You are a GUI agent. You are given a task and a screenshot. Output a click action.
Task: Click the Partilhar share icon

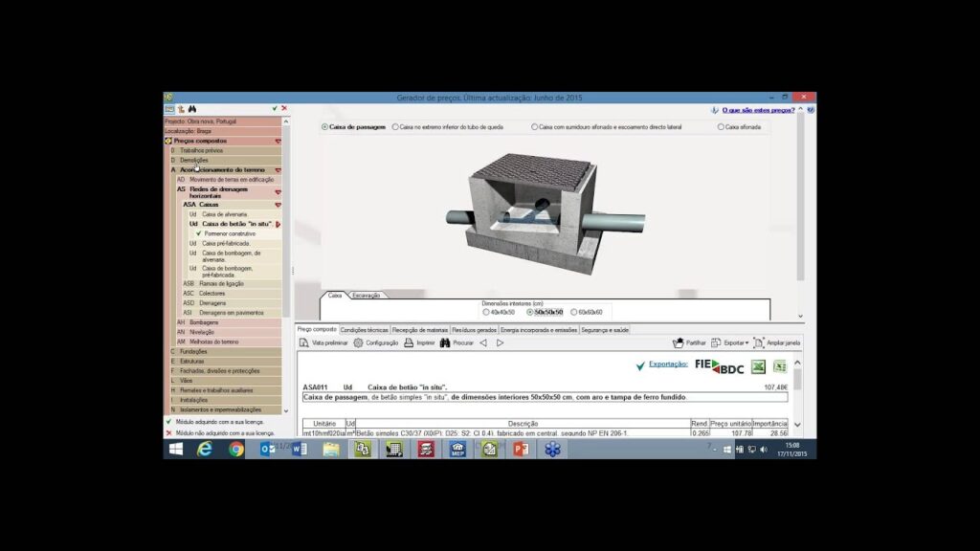689,342
